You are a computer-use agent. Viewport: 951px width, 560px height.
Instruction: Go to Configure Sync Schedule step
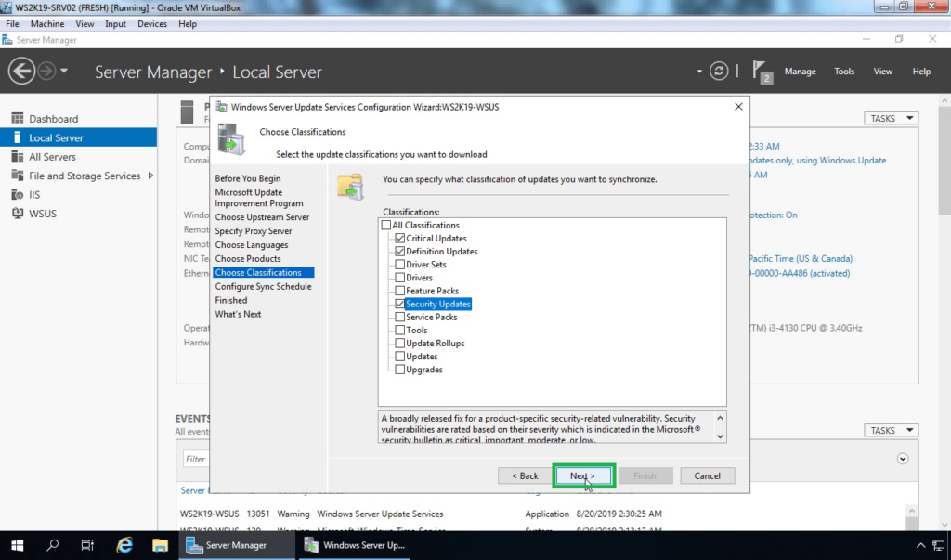pyautogui.click(x=263, y=286)
